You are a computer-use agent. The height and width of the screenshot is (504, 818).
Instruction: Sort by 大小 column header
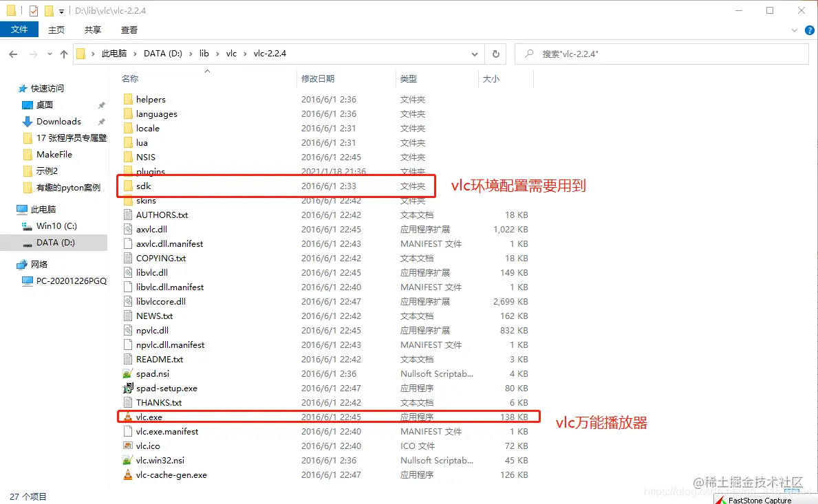click(491, 78)
